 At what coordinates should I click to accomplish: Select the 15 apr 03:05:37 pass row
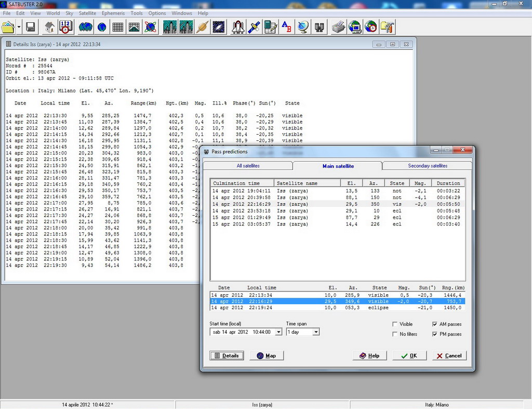(x=337, y=224)
